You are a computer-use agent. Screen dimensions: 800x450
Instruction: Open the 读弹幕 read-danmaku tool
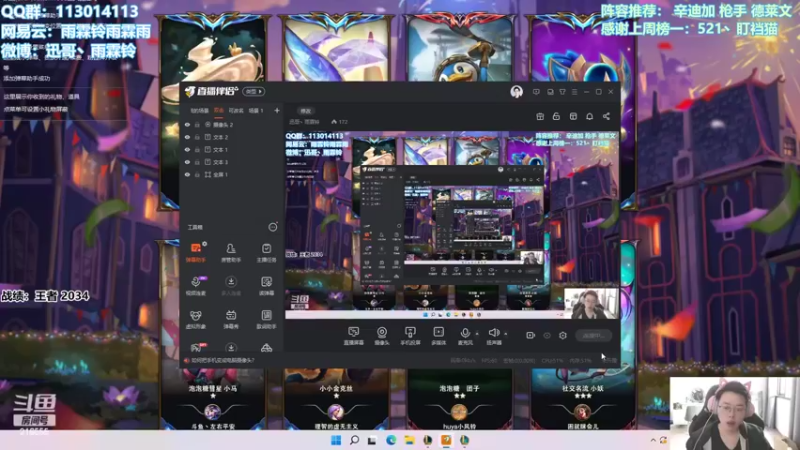(x=266, y=286)
